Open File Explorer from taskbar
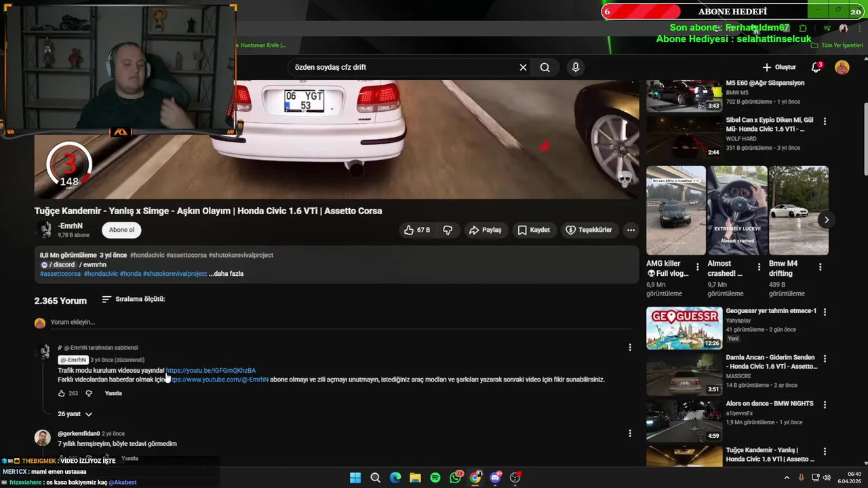 coord(415,478)
